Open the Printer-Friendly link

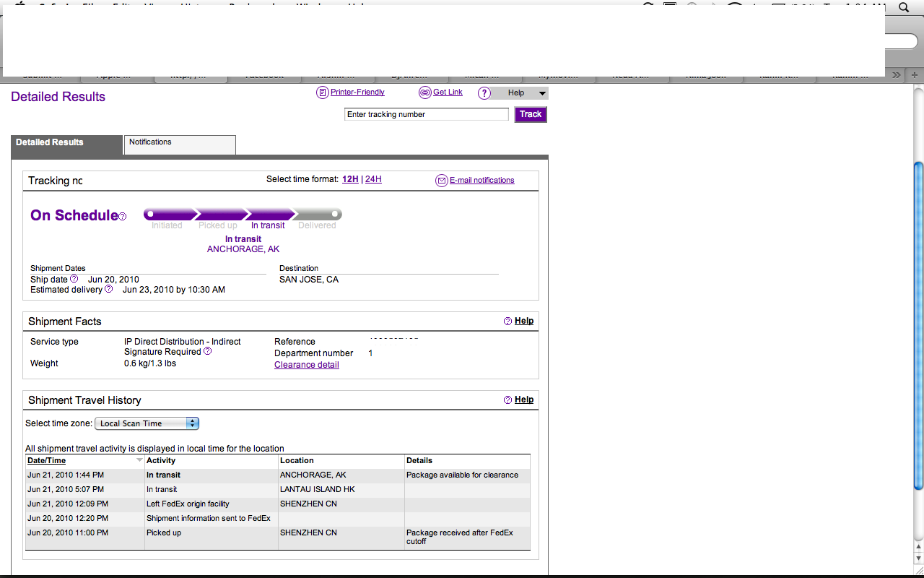point(357,92)
